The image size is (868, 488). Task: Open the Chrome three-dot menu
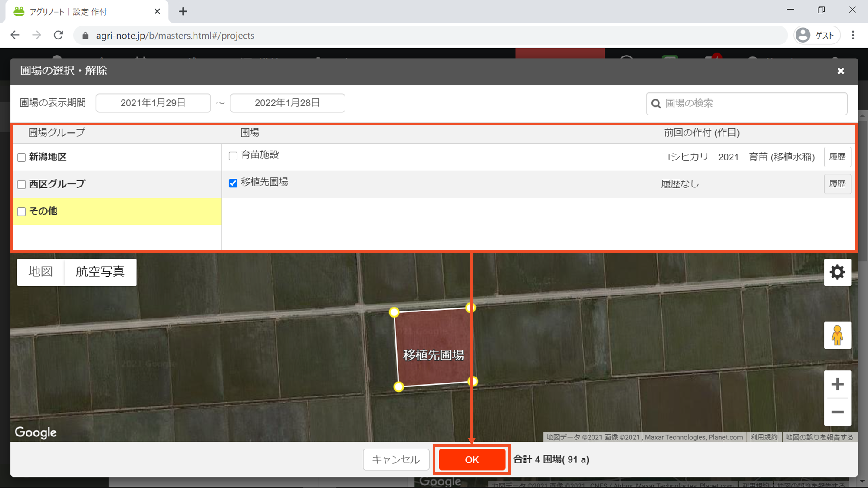(853, 36)
